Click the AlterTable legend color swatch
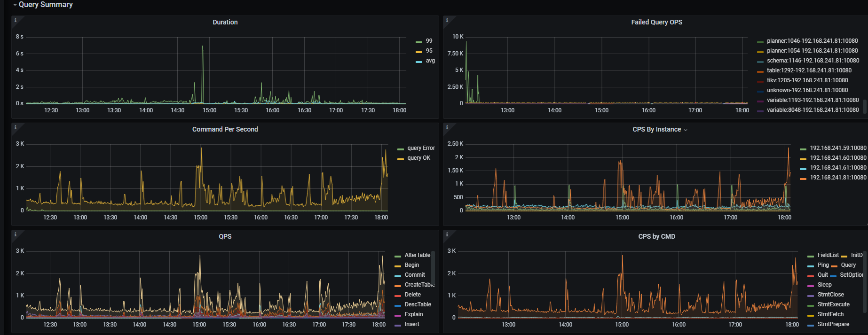The height and width of the screenshot is (335, 868). point(398,256)
